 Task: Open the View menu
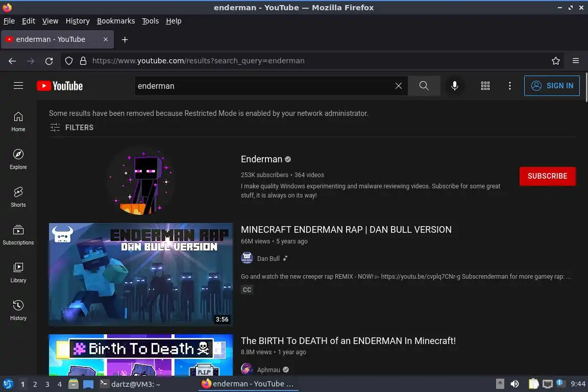point(50,21)
